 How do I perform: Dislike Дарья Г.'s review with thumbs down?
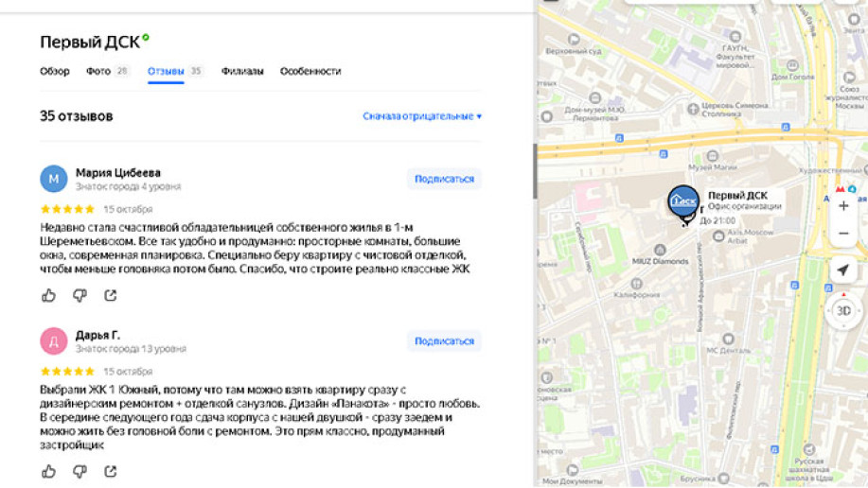[x=80, y=471]
